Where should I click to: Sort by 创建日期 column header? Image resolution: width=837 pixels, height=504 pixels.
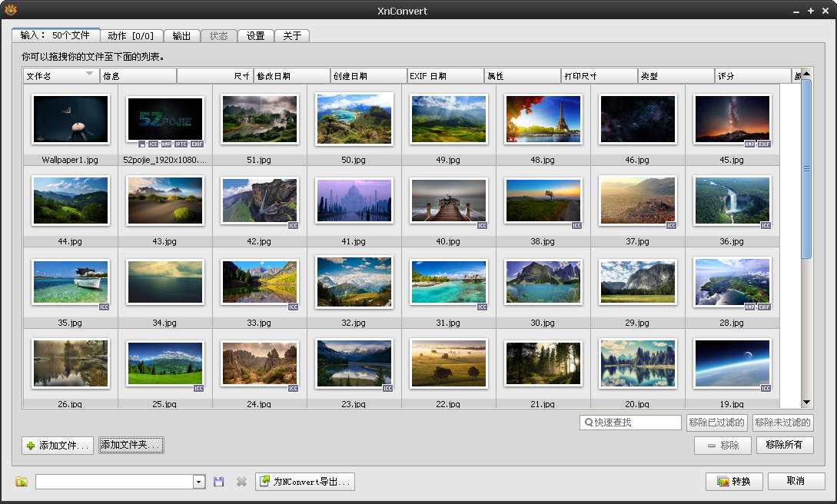point(369,76)
